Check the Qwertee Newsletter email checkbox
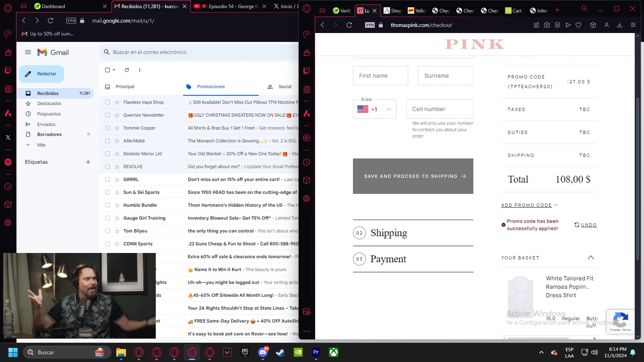The image size is (644, 362). click(x=107, y=115)
